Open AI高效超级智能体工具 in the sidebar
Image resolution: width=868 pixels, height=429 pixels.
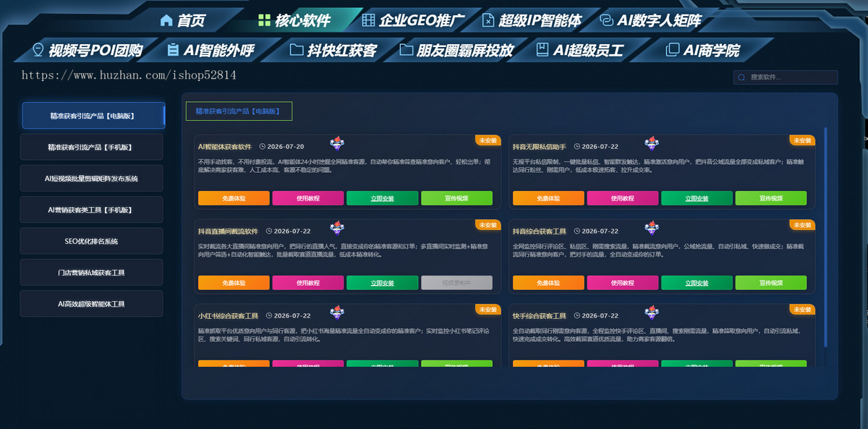tap(91, 304)
